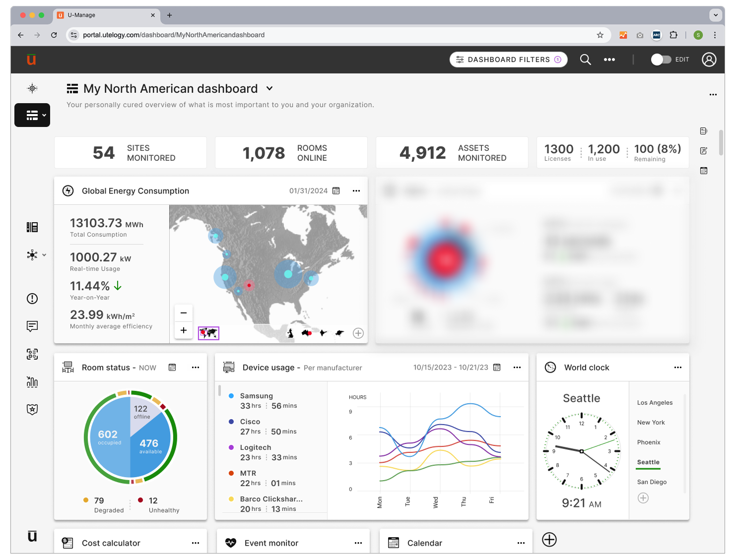Open Global Energy Consumption date calendar icon
Viewport: 736px width, 560px height.
pos(336,191)
